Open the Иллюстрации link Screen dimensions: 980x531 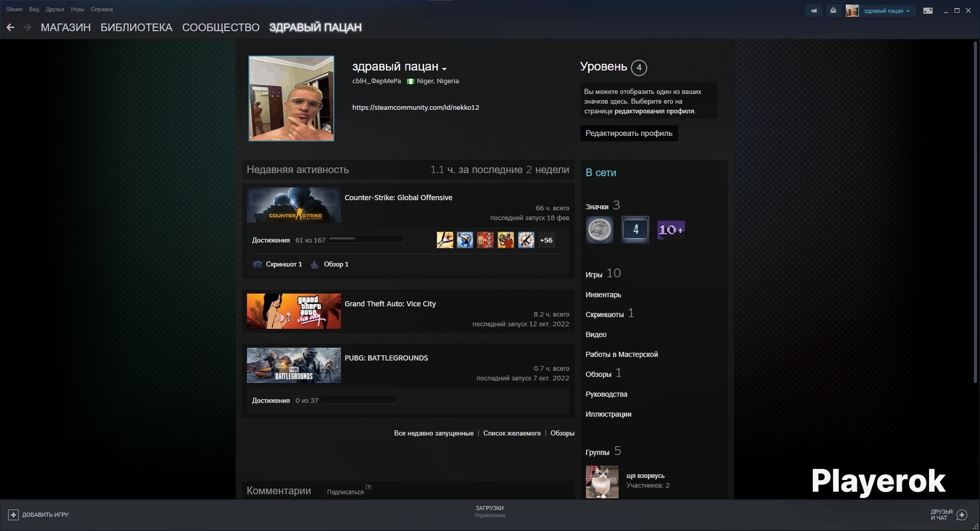click(608, 414)
